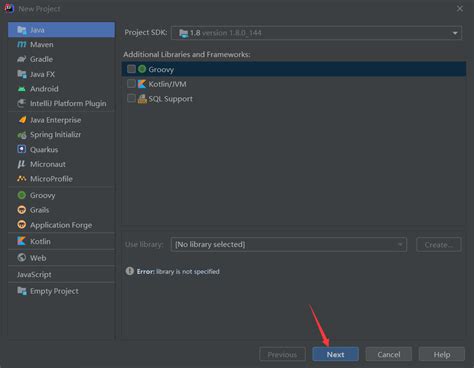Select the Maven project type icon
Screen dimensions: 474x368
pos(22,44)
